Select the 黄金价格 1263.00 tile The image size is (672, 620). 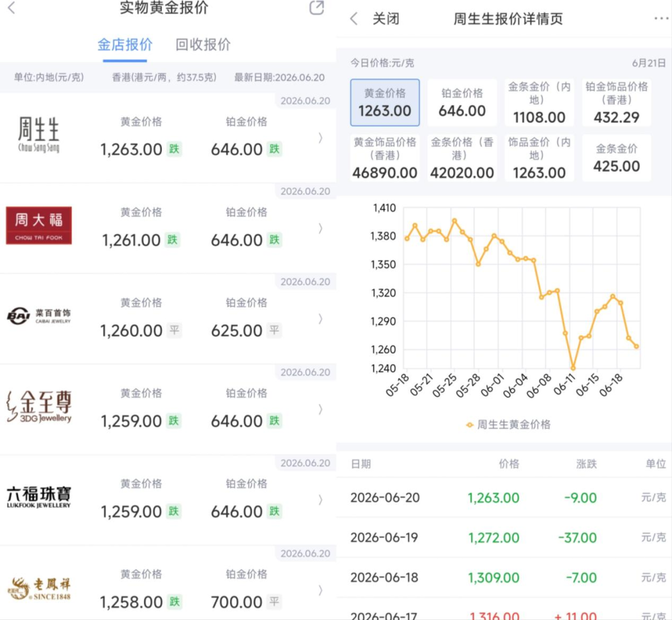[385, 102]
